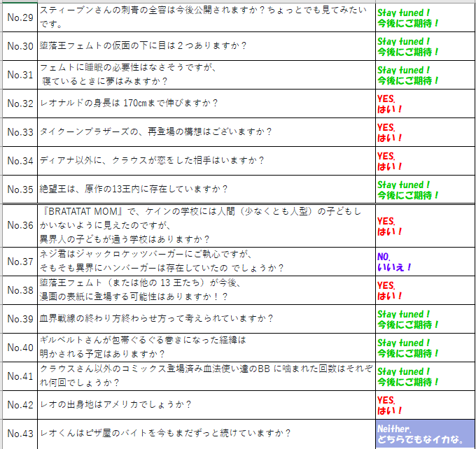Screen dimensions: 476x449
Task: Select the cell labeled No.30
Action: pos(20,46)
